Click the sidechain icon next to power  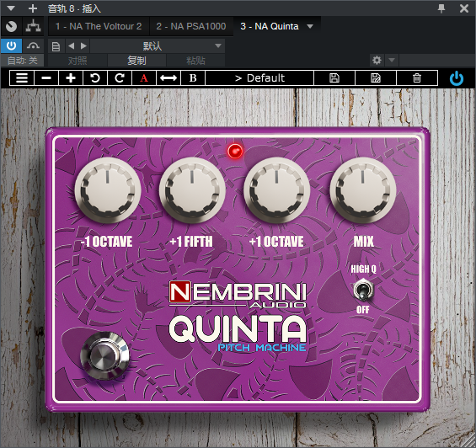click(33, 45)
